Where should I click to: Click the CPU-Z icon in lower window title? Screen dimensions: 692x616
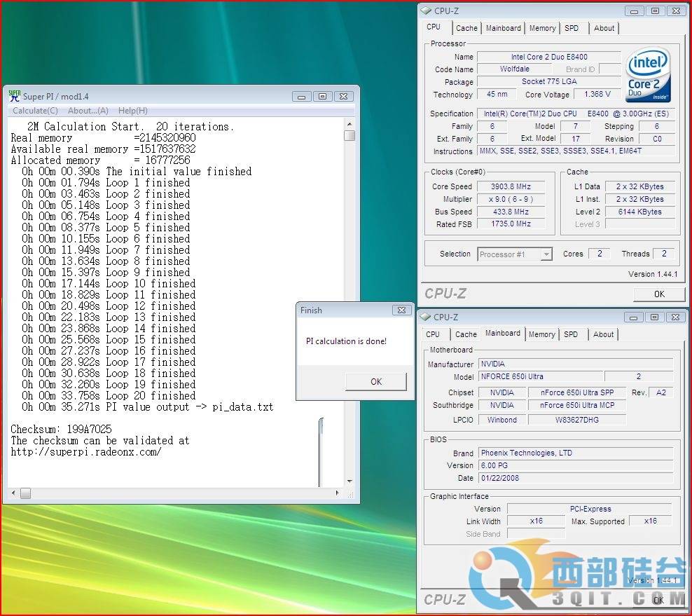[x=425, y=317]
